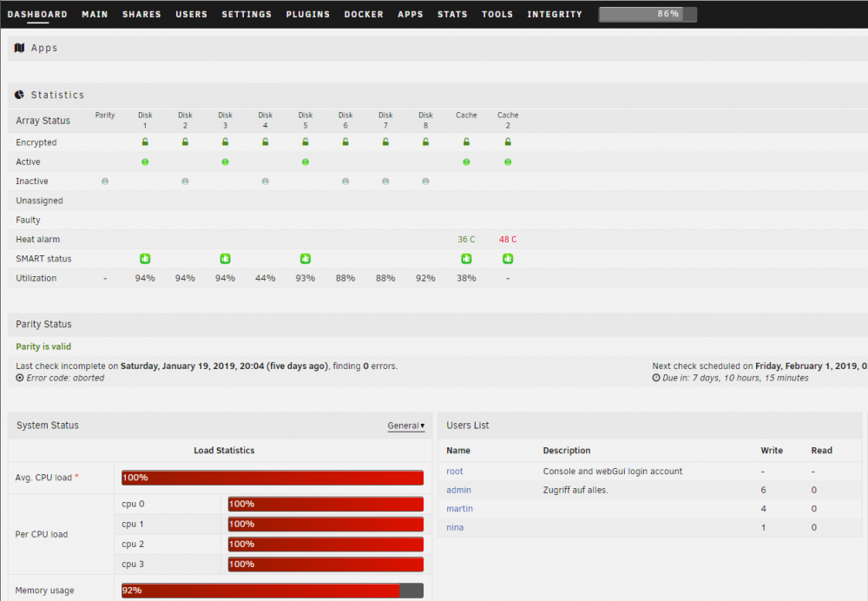868x601 pixels.
Task: Go to the Users tab
Action: (x=192, y=14)
